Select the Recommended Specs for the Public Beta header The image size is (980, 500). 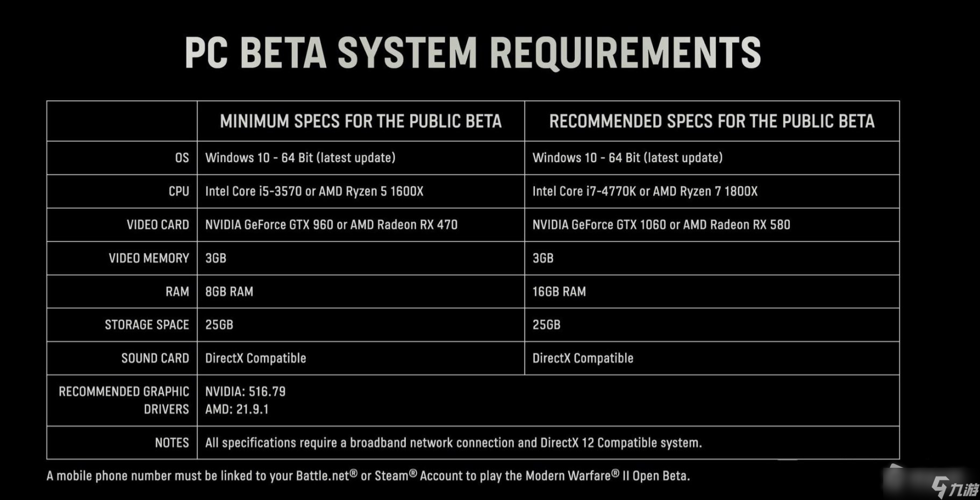712,121
